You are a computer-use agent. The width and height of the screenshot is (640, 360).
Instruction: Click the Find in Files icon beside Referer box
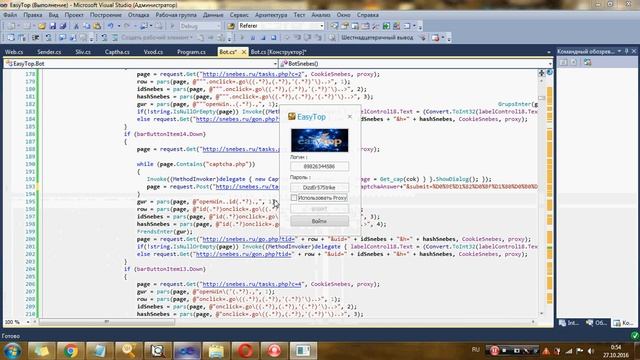(x=231, y=26)
